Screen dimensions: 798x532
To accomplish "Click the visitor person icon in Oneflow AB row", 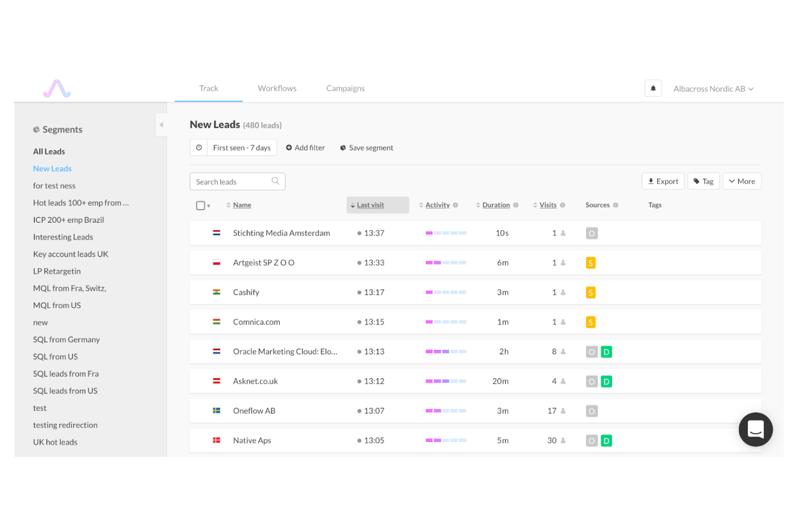I will coord(563,411).
